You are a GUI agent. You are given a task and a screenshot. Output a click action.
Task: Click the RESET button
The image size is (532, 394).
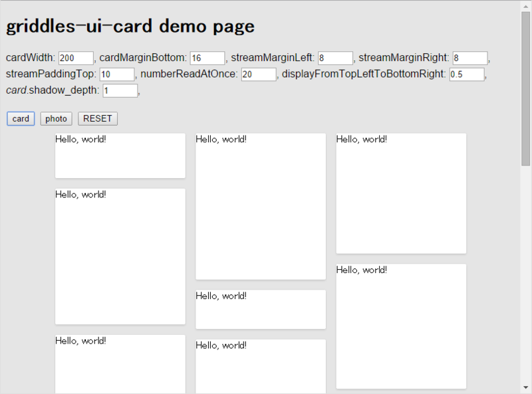tap(98, 119)
